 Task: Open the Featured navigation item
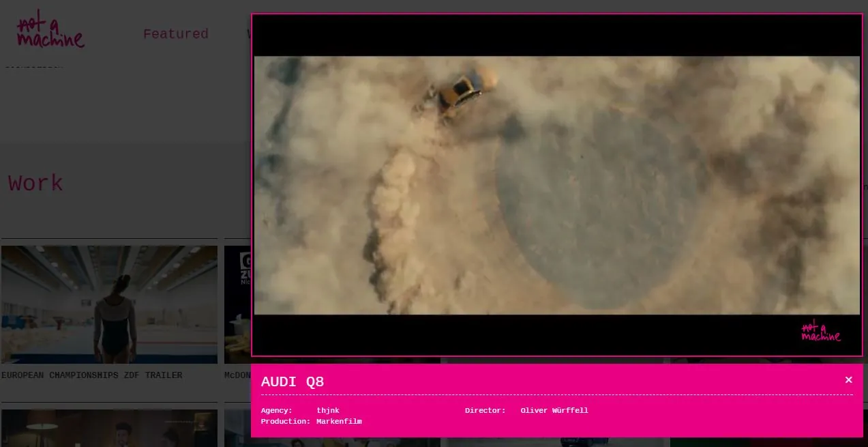tap(175, 33)
